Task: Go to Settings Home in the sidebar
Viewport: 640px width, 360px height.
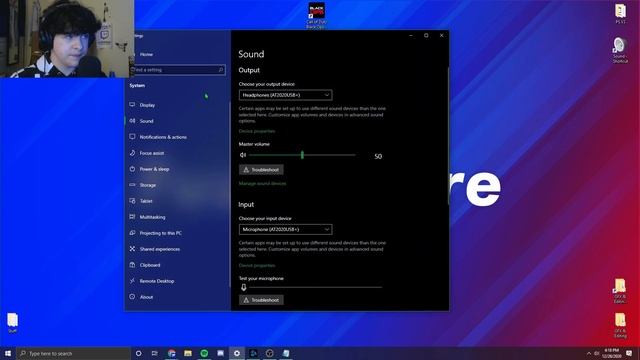Action: (146, 54)
